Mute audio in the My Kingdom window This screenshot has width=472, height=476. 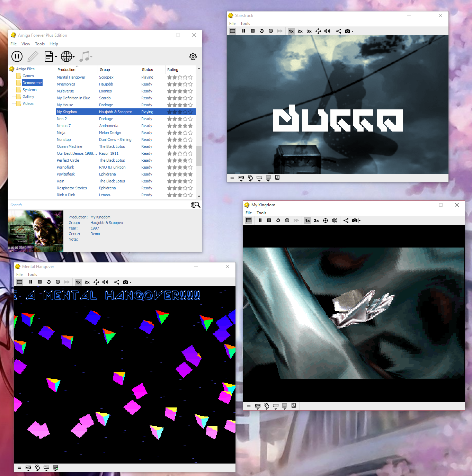[335, 221]
